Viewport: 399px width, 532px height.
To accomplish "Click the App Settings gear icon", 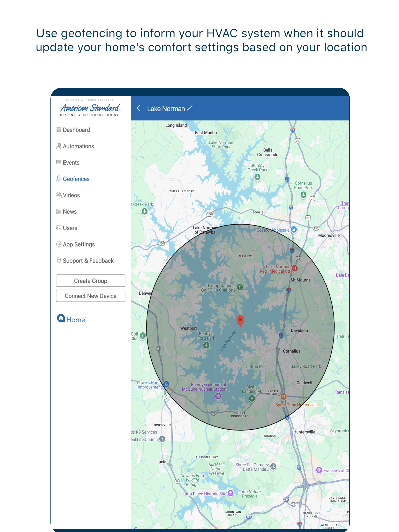I will point(58,244).
